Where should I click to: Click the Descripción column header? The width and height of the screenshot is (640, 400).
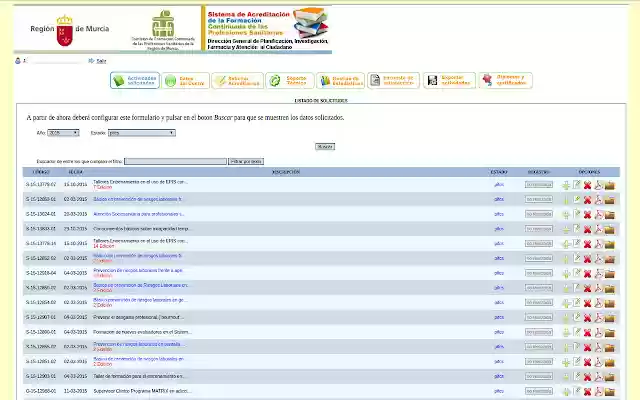click(x=286, y=172)
